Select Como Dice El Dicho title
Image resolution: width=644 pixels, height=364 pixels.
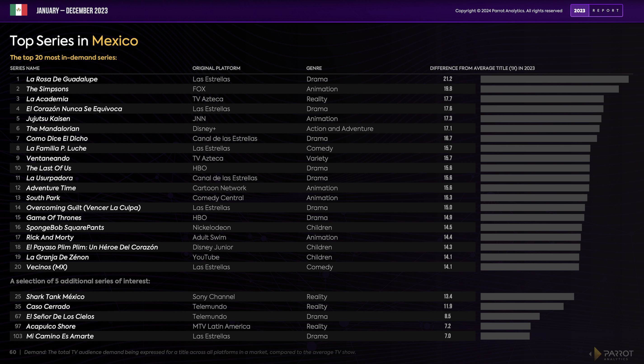click(57, 138)
